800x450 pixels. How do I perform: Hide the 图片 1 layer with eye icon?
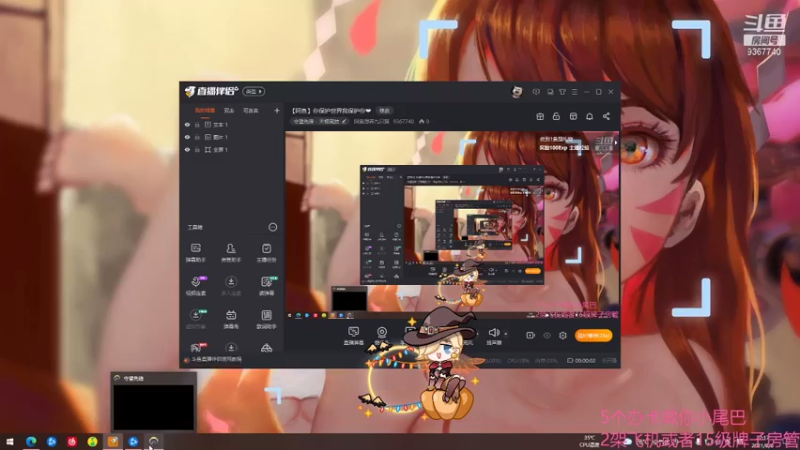(x=187, y=137)
